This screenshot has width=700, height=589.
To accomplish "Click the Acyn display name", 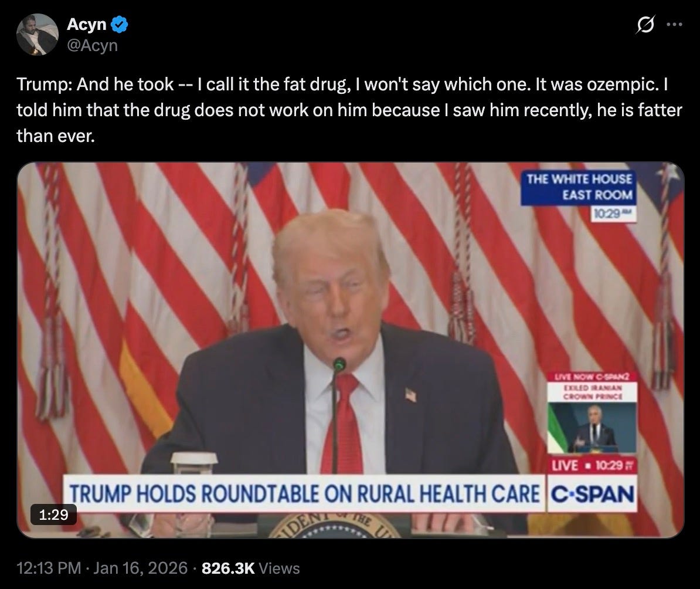I will tap(87, 24).
